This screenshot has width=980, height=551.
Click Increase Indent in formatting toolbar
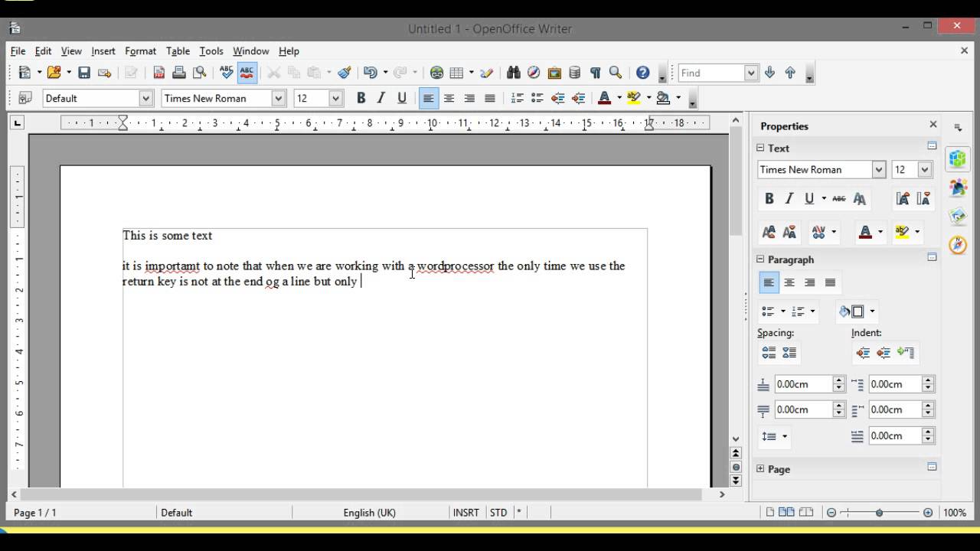tap(579, 98)
